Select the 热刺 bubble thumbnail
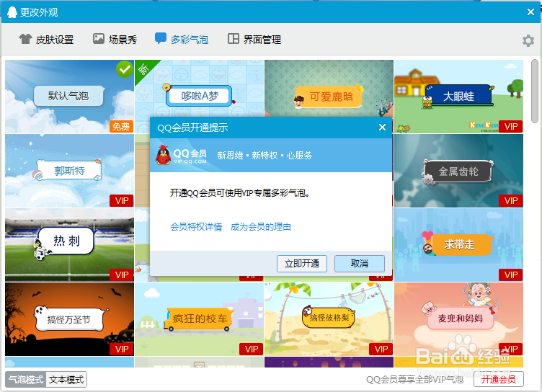 tap(69, 245)
